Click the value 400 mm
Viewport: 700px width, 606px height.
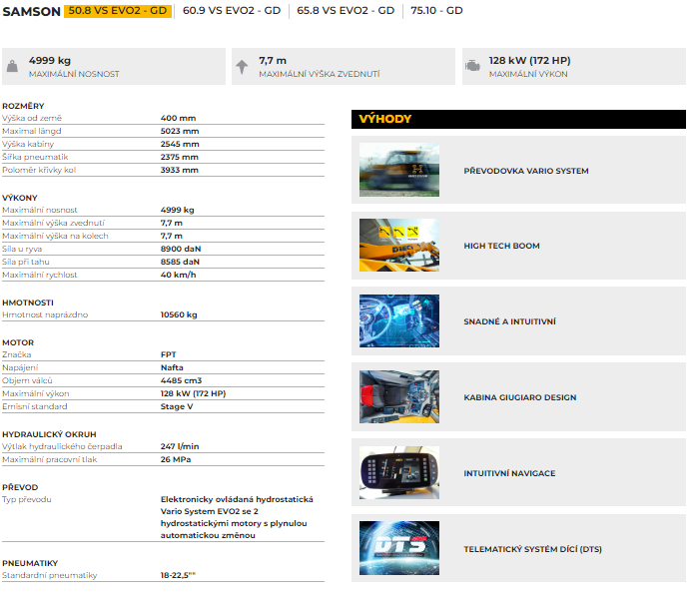pyautogui.click(x=178, y=118)
